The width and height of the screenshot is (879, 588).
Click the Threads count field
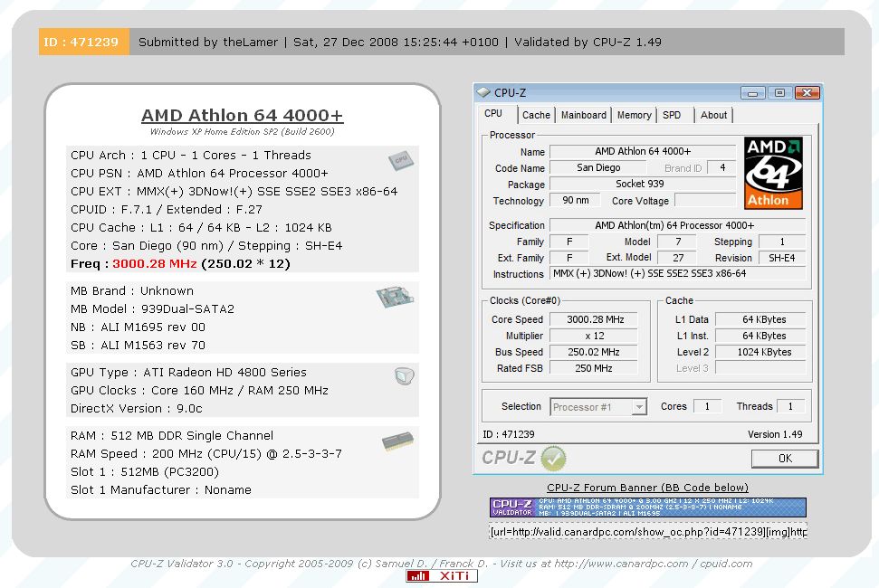coord(790,406)
